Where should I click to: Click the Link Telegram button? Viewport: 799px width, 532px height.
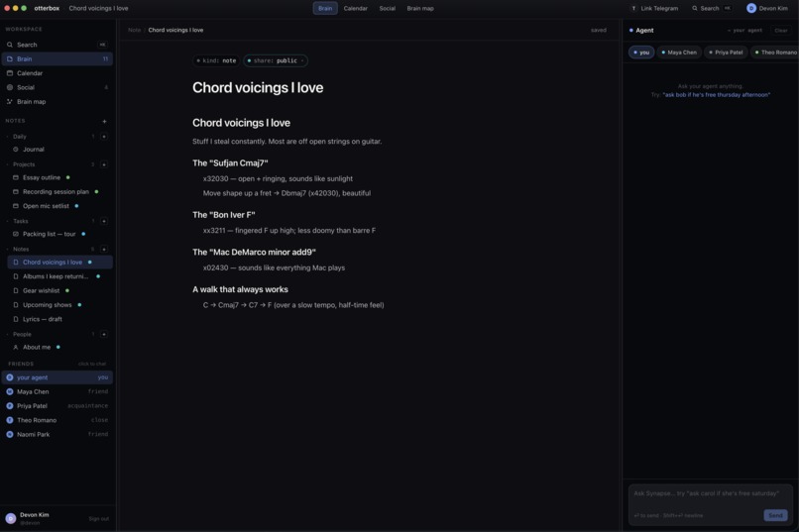[x=655, y=8]
